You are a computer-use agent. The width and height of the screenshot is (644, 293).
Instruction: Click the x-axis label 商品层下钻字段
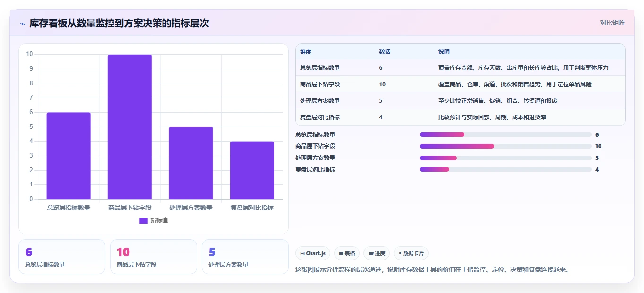129,208
